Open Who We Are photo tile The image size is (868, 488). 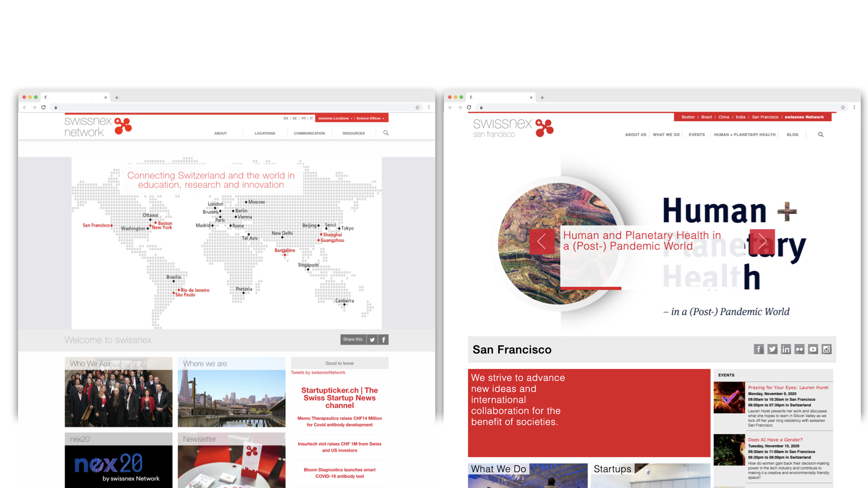click(x=118, y=392)
